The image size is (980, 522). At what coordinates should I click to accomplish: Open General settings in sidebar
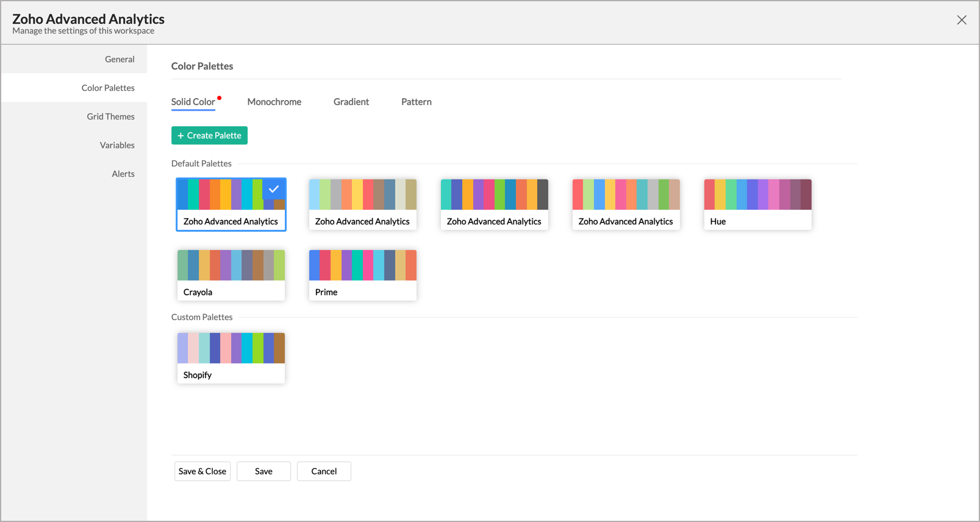(x=120, y=59)
